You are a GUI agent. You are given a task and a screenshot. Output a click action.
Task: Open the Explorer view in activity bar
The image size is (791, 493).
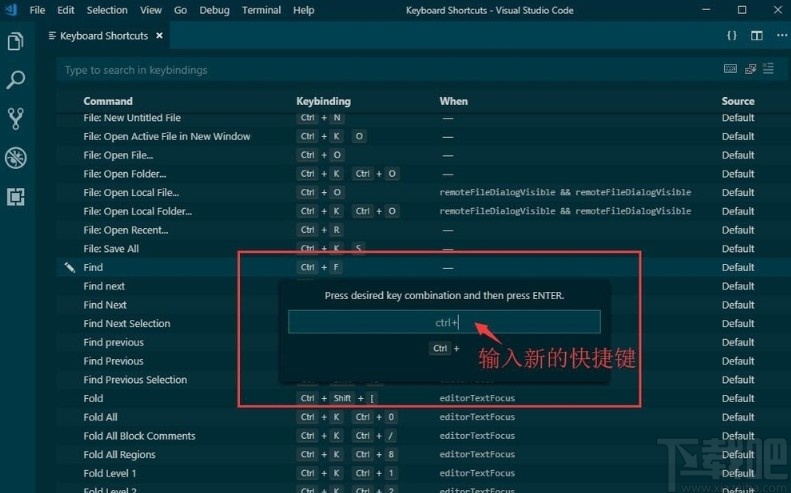[16, 41]
